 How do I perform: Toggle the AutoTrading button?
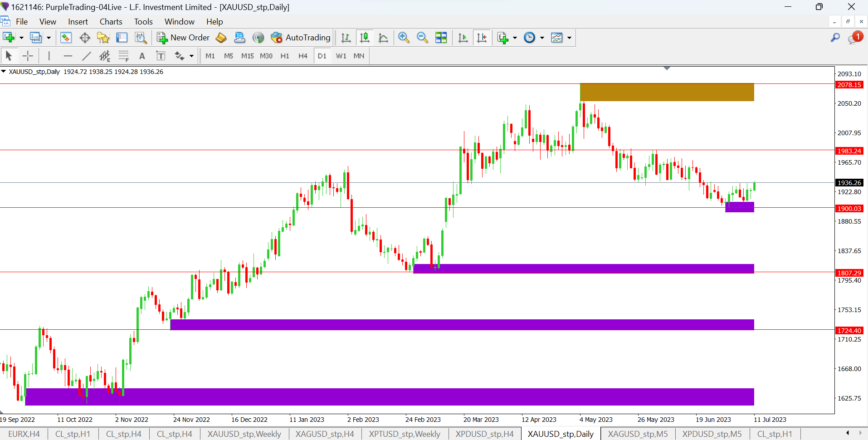pos(301,38)
